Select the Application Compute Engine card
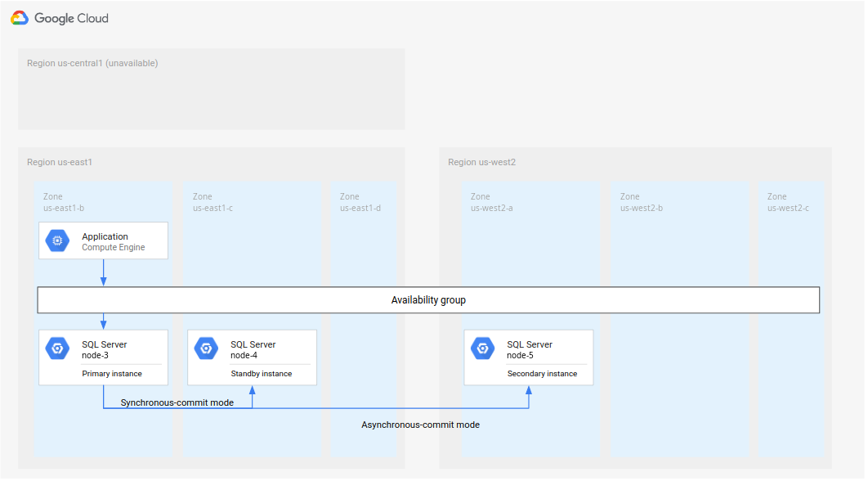The height and width of the screenshot is (481, 868). tap(103, 240)
